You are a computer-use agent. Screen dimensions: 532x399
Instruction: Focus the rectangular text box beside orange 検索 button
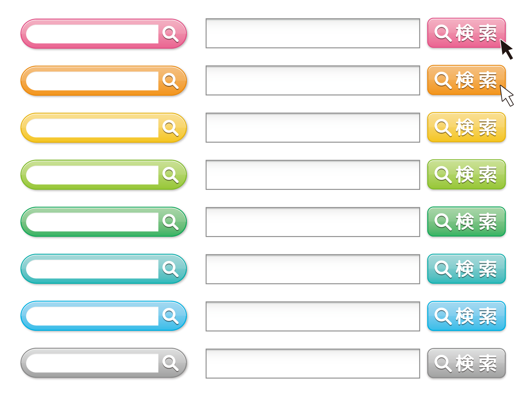(313, 80)
